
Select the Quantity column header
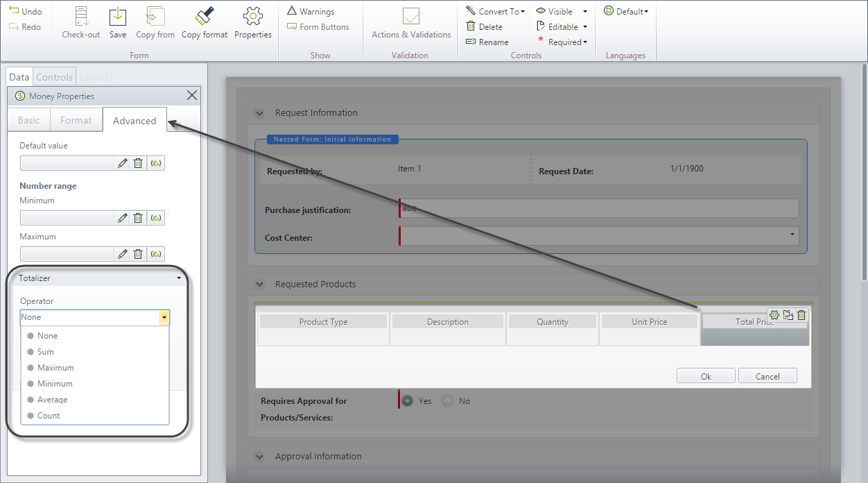(x=553, y=321)
